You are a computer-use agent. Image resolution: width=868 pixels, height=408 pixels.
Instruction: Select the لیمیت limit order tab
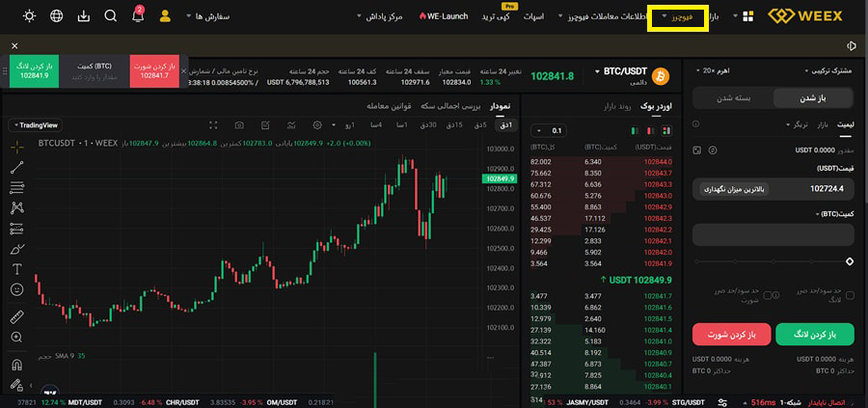845,124
